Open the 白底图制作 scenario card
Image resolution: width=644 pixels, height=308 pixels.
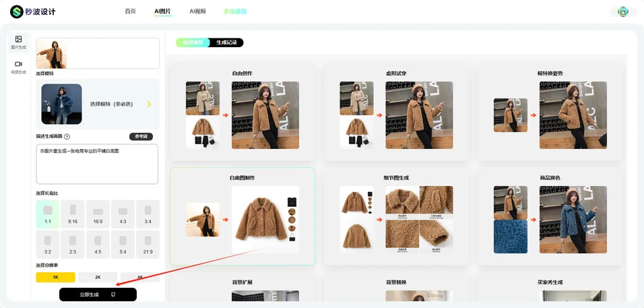click(x=243, y=216)
